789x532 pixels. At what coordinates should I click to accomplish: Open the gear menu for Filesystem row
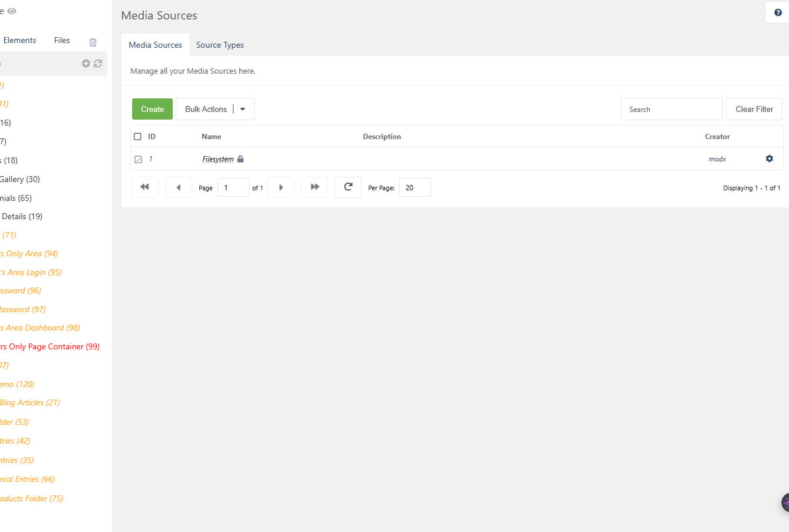[x=769, y=158]
